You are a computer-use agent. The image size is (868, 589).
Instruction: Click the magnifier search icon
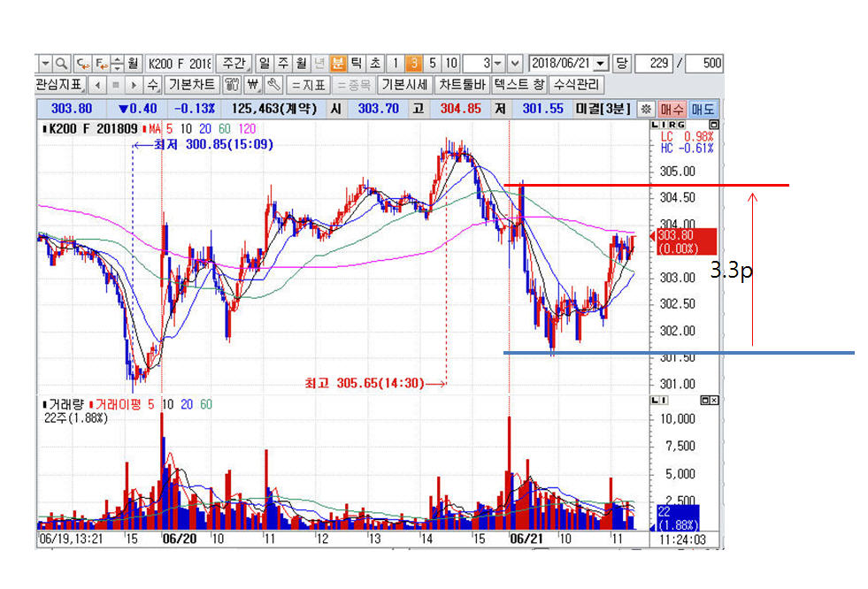point(61,64)
